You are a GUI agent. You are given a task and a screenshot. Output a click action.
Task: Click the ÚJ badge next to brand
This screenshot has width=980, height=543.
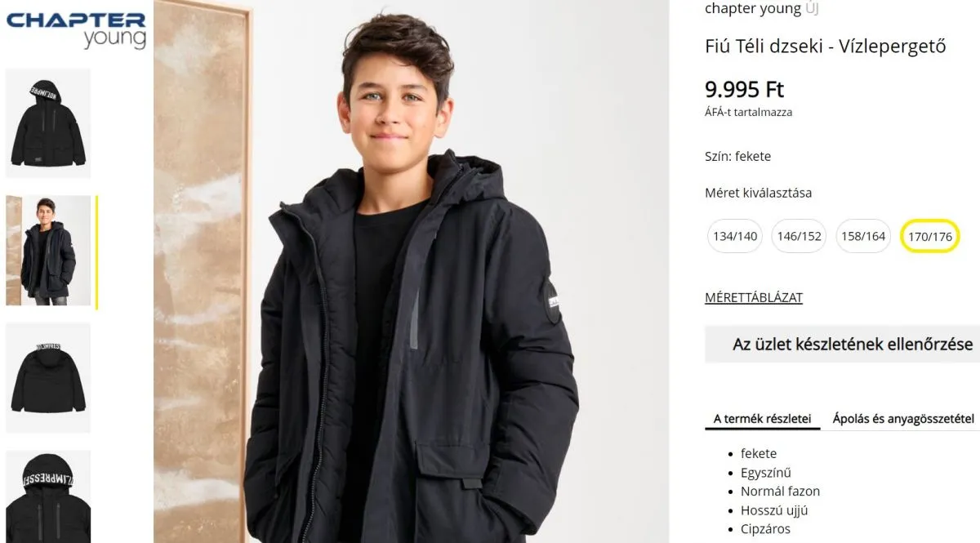tap(812, 9)
